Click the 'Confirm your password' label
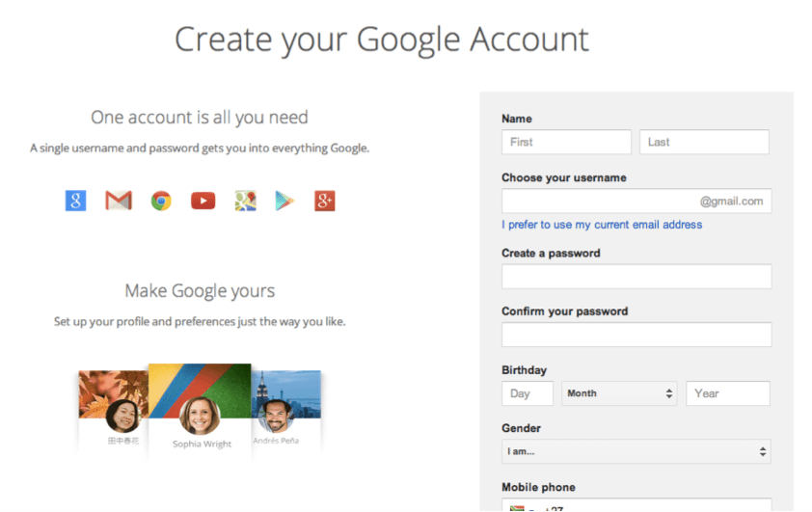812x512 pixels. tap(565, 311)
